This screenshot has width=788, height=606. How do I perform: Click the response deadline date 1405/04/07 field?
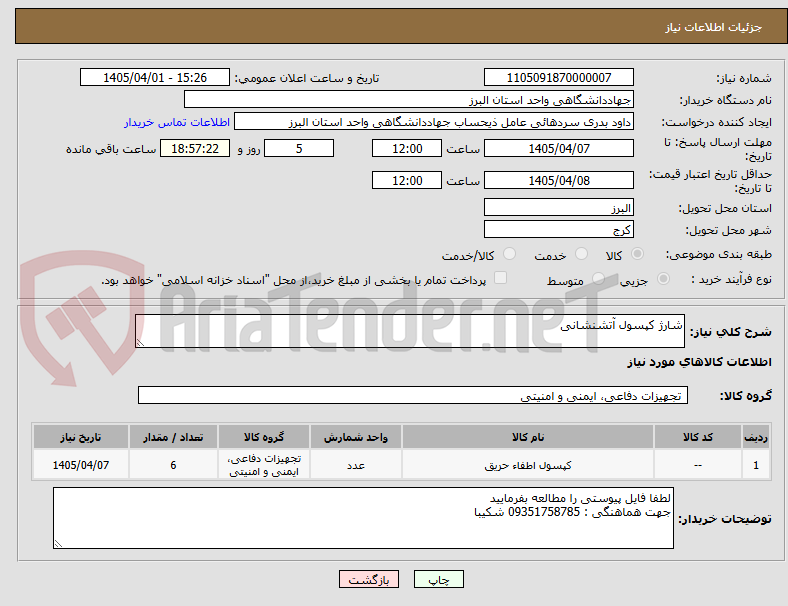558,148
